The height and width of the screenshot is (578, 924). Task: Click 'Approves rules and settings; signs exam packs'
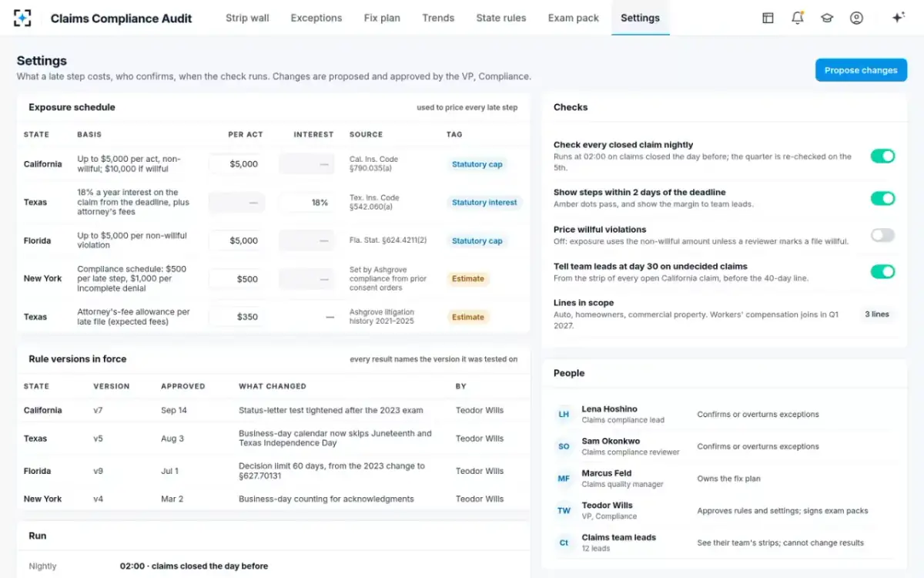(x=782, y=511)
